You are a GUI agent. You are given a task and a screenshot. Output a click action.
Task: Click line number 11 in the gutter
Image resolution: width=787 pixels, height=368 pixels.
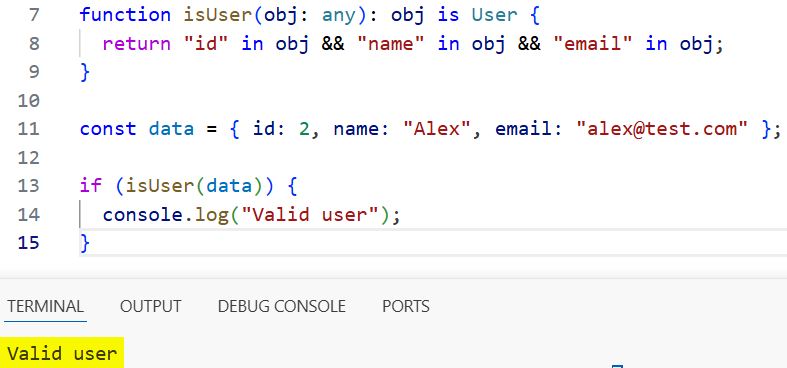click(x=28, y=129)
